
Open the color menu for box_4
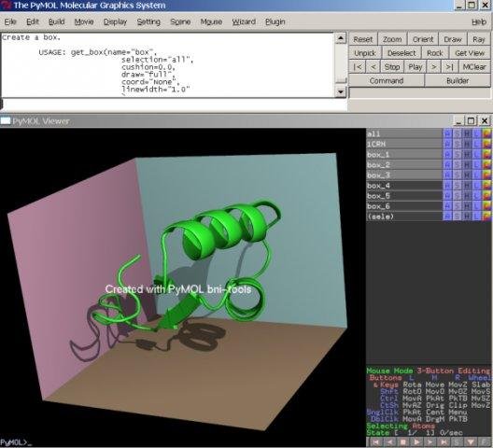(486, 186)
